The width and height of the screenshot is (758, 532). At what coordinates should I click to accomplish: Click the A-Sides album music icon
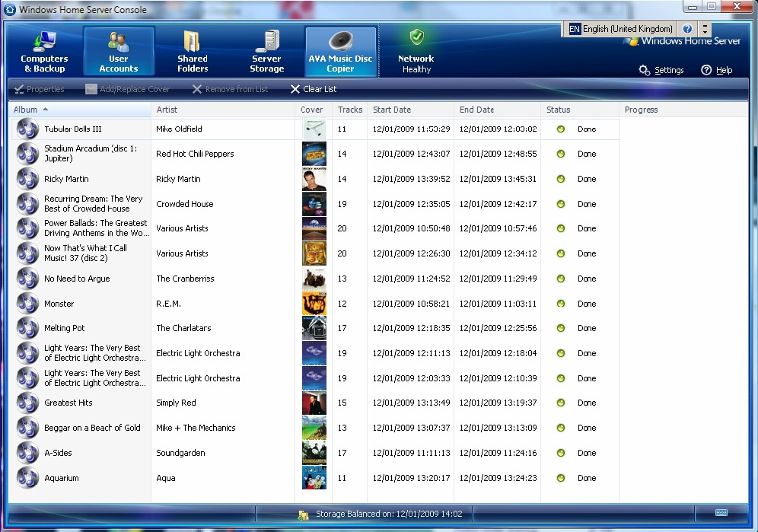point(27,453)
